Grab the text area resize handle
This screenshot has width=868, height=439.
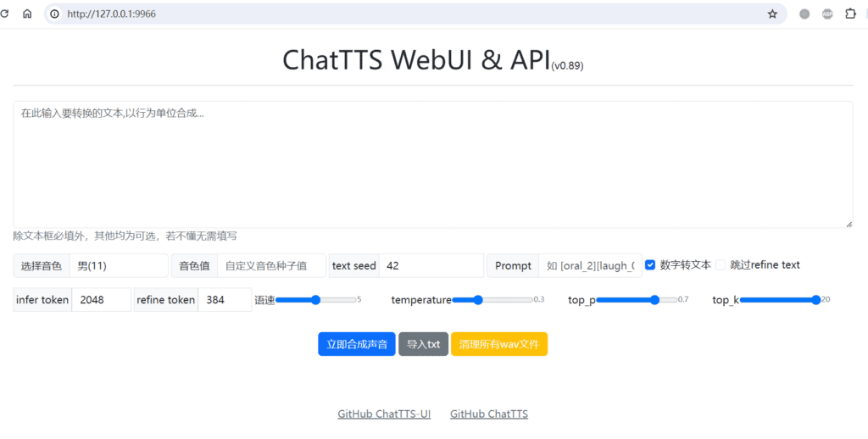click(x=849, y=224)
